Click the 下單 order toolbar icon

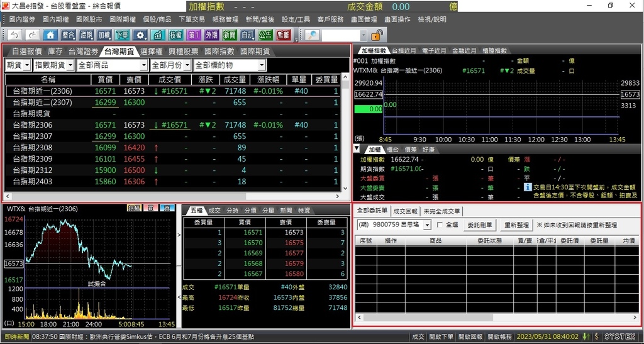pos(122,35)
